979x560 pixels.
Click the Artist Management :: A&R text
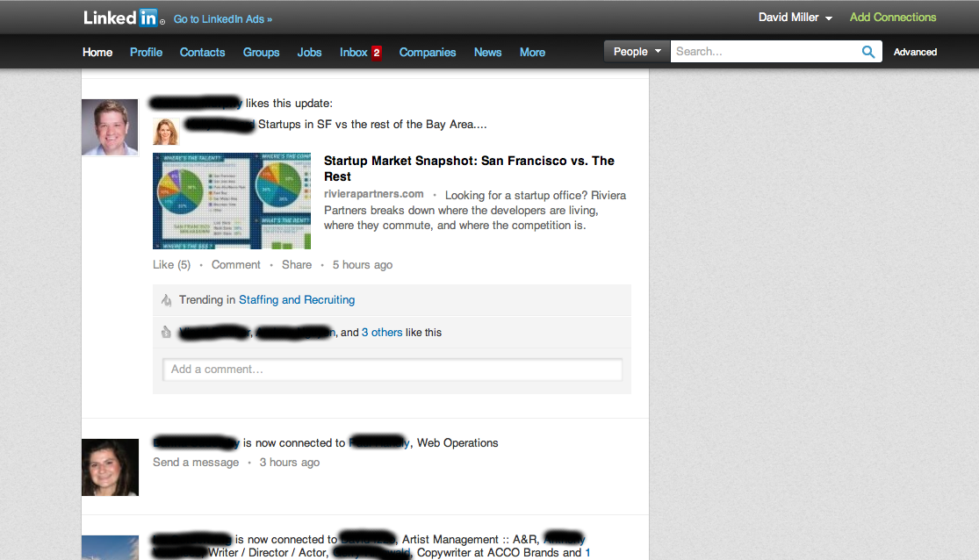click(x=470, y=540)
